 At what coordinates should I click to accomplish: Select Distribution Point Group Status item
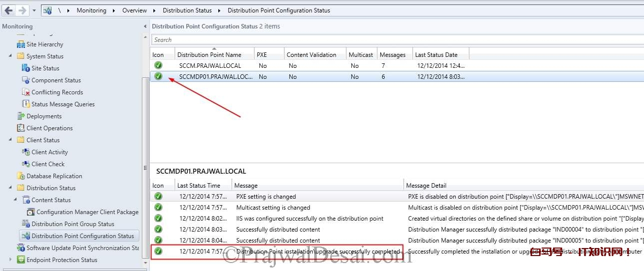point(72,224)
